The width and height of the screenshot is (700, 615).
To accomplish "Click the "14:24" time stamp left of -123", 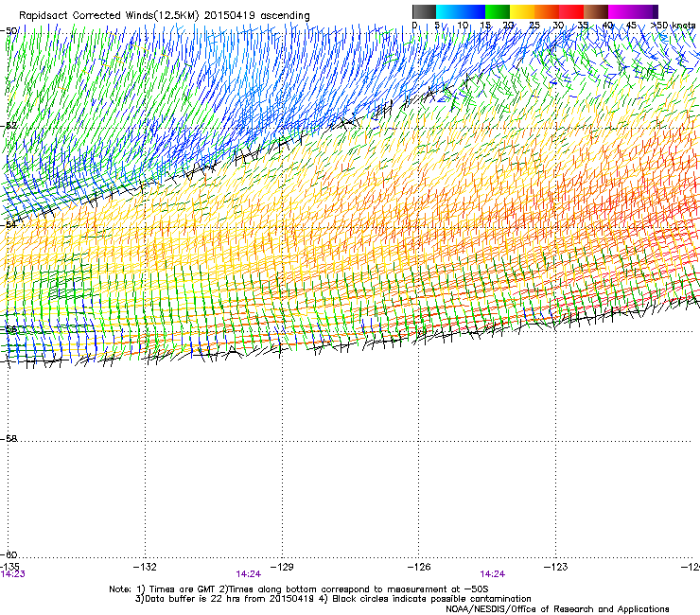I will pyautogui.click(x=493, y=574).
